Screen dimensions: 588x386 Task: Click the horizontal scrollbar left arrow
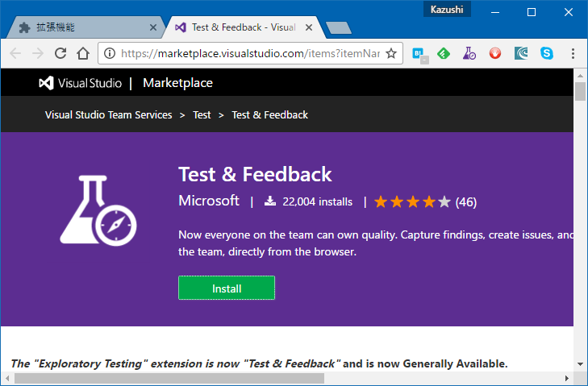(x=7, y=379)
